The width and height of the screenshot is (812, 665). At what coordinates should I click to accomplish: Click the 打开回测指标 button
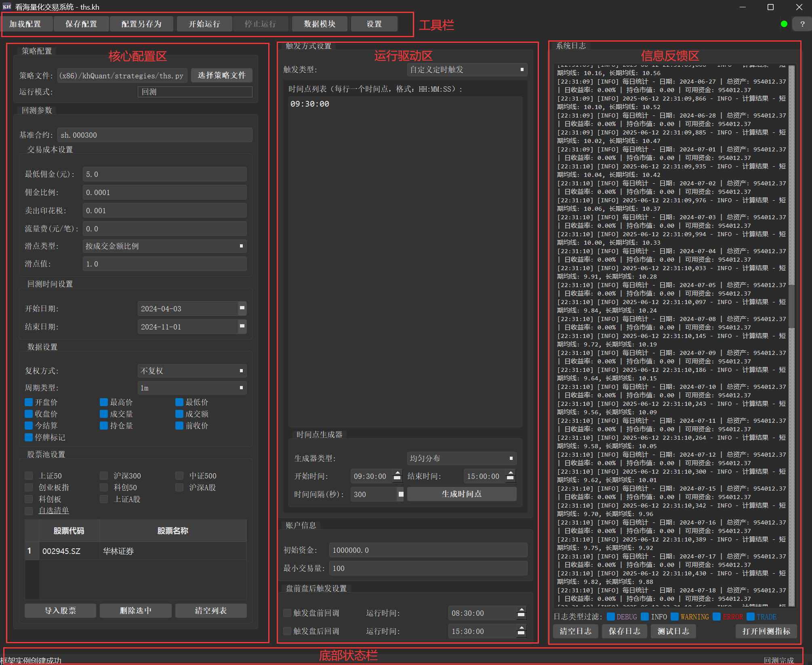coord(766,631)
